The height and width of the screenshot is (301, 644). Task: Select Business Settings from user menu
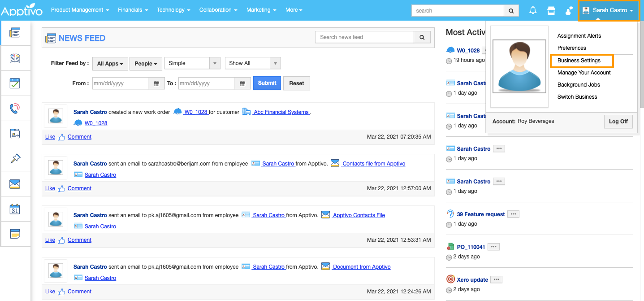coord(579,61)
